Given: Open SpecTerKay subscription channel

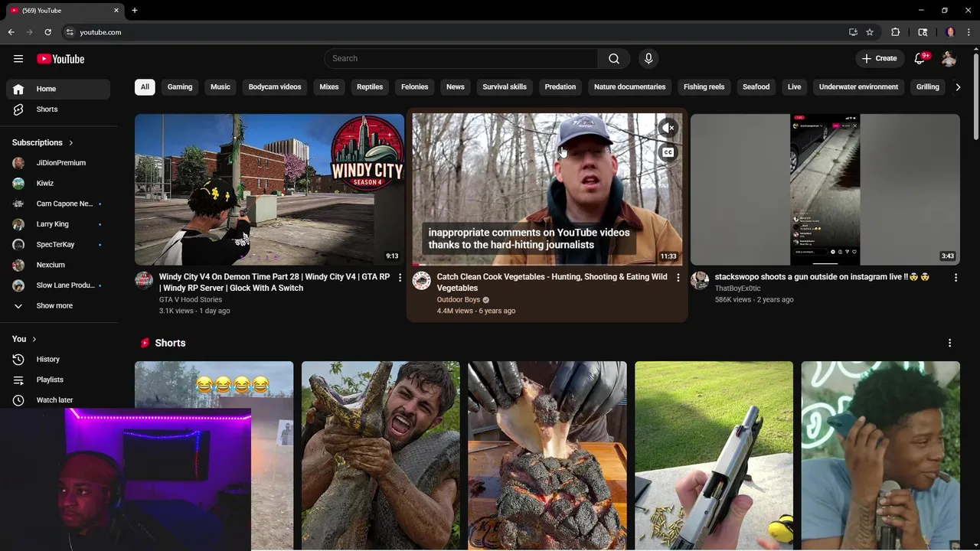Looking at the screenshot, I should (58, 245).
